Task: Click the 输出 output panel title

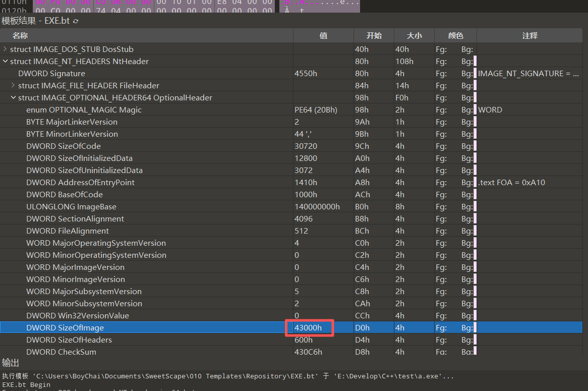Action: 10,363
